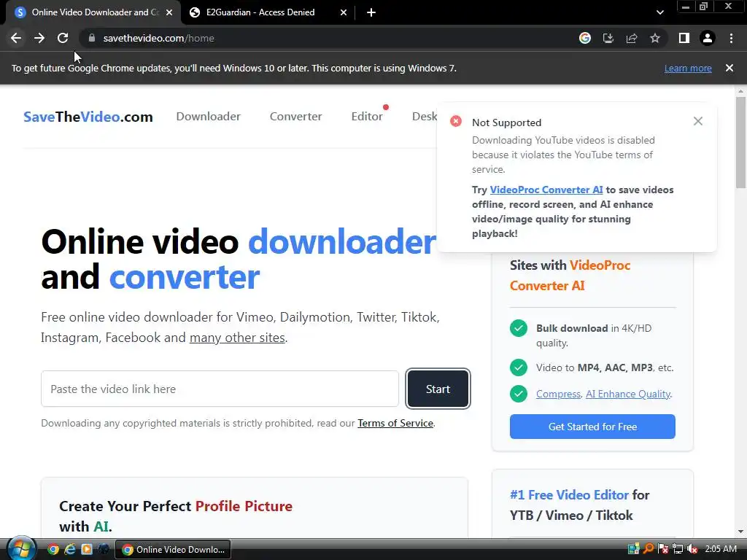
Task: Click the Get Started for Free button
Action: [x=592, y=427]
